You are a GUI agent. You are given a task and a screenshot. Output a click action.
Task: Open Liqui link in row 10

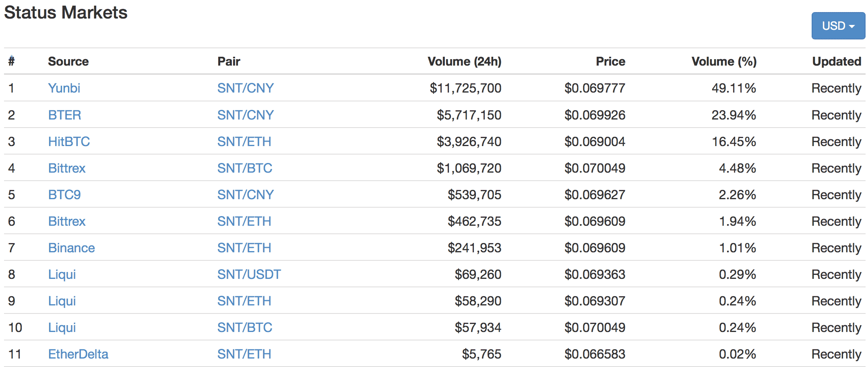62,327
